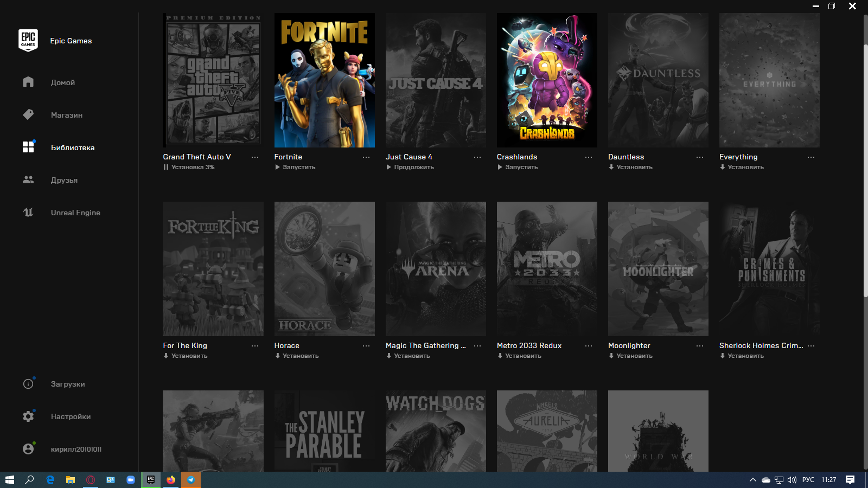This screenshot has height=488, width=868.
Task: Click the Grand Theft Auto V cover
Action: tap(213, 80)
